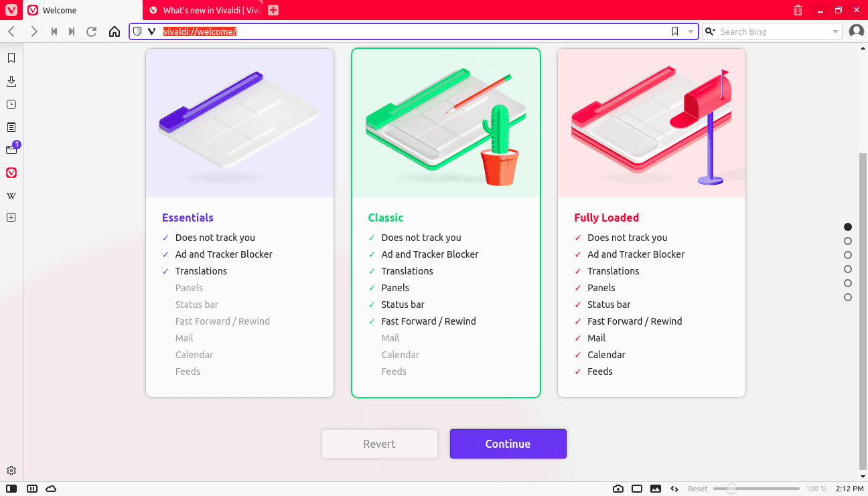Open the Vivaldi main menu
The height and width of the screenshot is (496, 868).
(11, 10)
